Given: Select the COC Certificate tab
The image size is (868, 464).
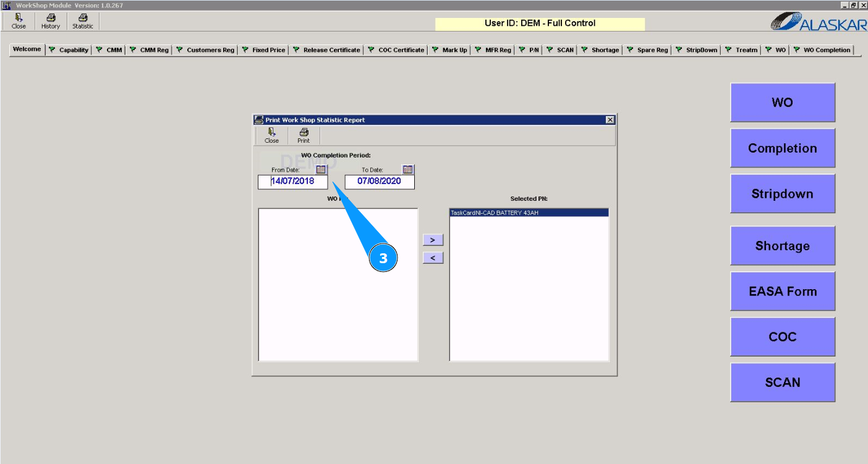Looking at the screenshot, I should pos(396,50).
